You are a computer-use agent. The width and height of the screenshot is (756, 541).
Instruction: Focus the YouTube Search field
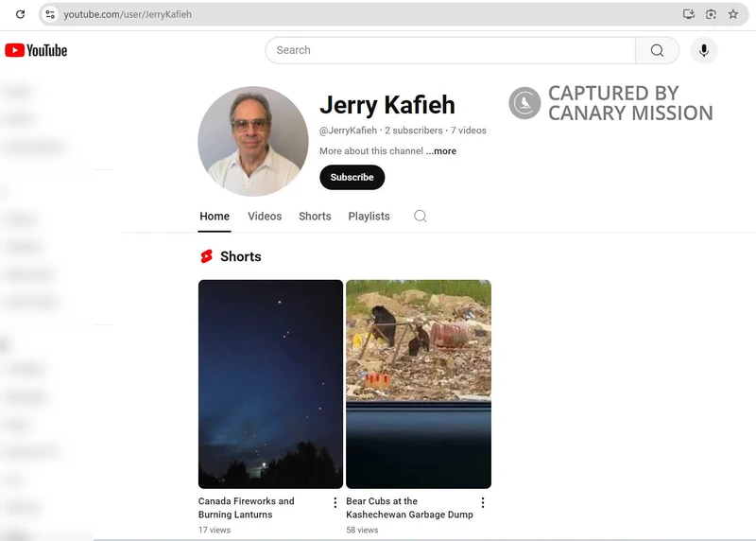(x=451, y=50)
